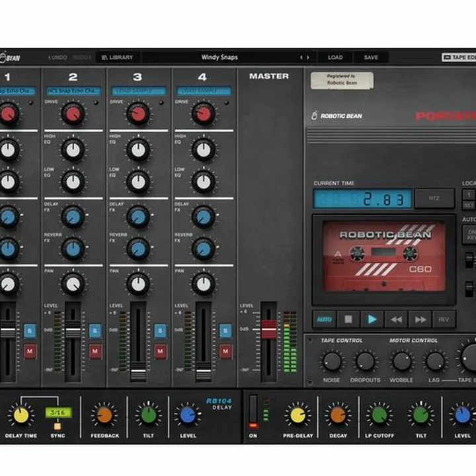Viewport: 476px width, 476px height.
Task: Click channel 3 Delay FX knob
Action: (x=138, y=217)
